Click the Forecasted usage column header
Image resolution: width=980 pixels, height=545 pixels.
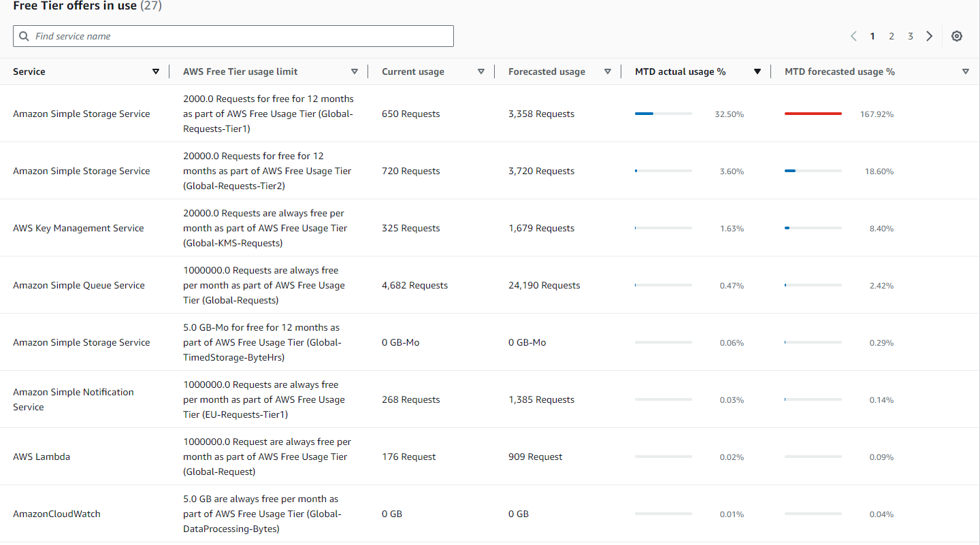click(x=546, y=71)
